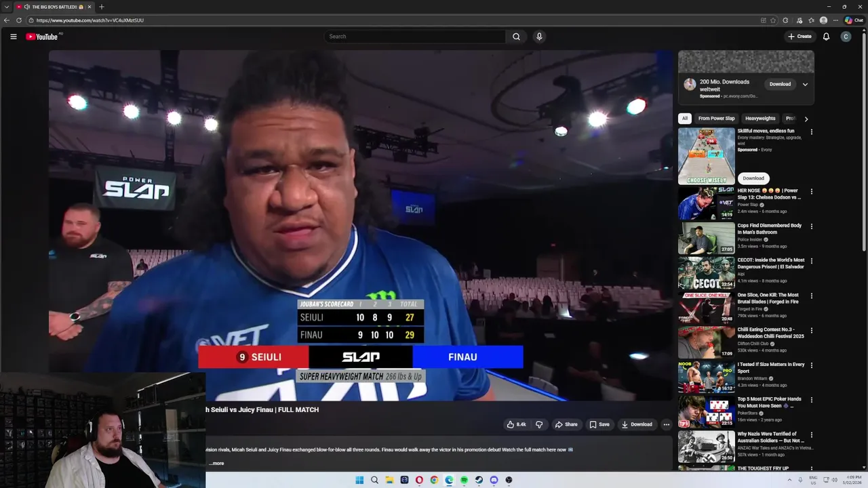Open Top 5 Most EPIC Poker Hands title
The image size is (868, 488).
pos(769,402)
